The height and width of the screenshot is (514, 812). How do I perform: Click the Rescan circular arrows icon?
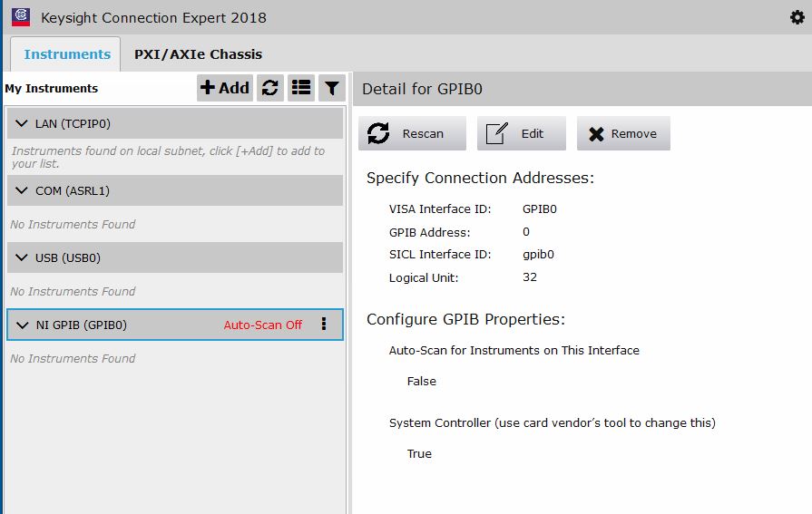click(x=378, y=133)
